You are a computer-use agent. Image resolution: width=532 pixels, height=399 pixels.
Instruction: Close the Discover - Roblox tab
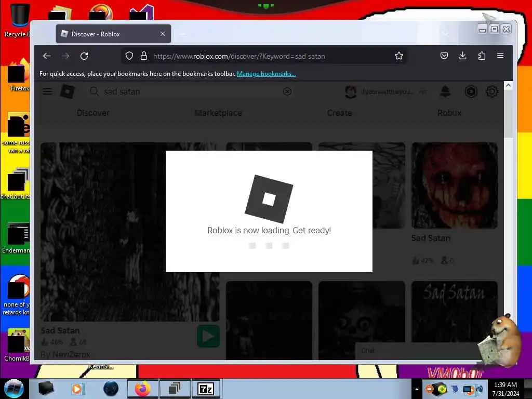[x=163, y=34]
